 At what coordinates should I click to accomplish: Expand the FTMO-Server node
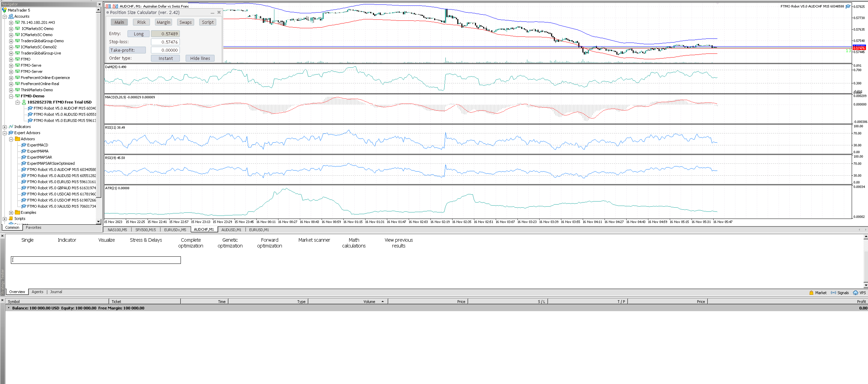(x=11, y=71)
